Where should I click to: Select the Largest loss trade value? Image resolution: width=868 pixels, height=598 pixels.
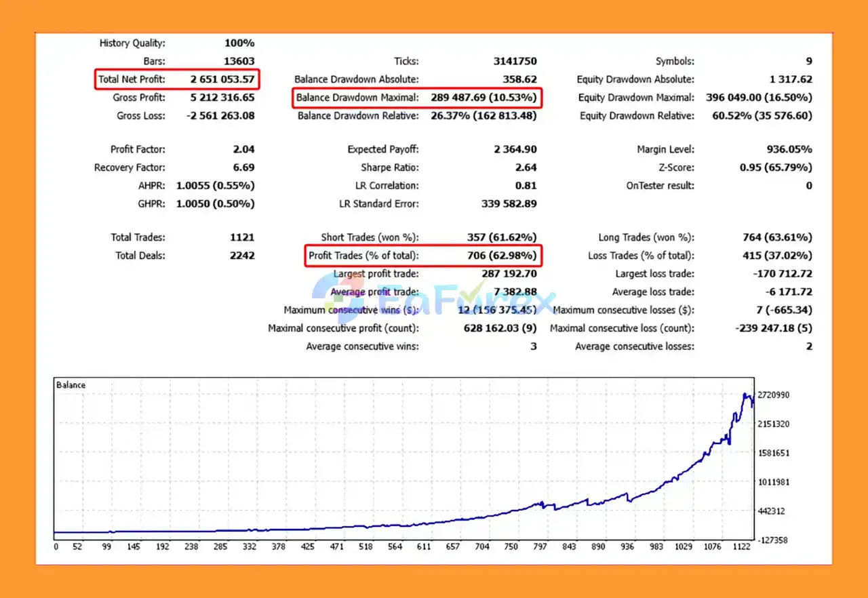783,274
